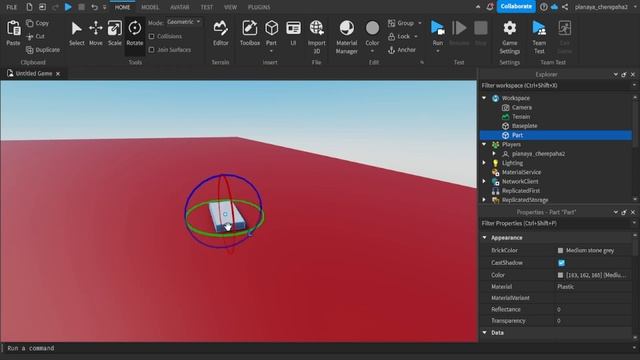Switch to the PLUGINS tab

click(259, 7)
